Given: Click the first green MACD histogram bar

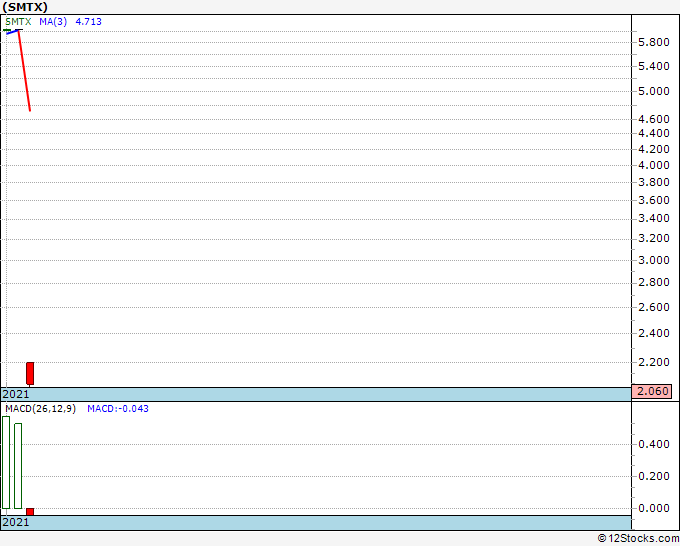Looking at the screenshot, I should pyautogui.click(x=6, y=462).
